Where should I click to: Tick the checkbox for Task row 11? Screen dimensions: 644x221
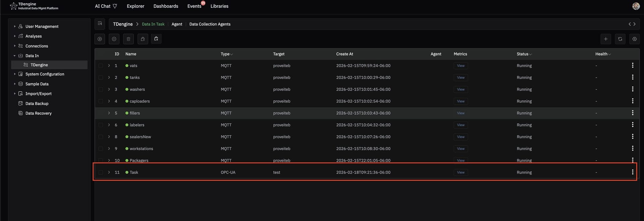[x=101, y=172]
